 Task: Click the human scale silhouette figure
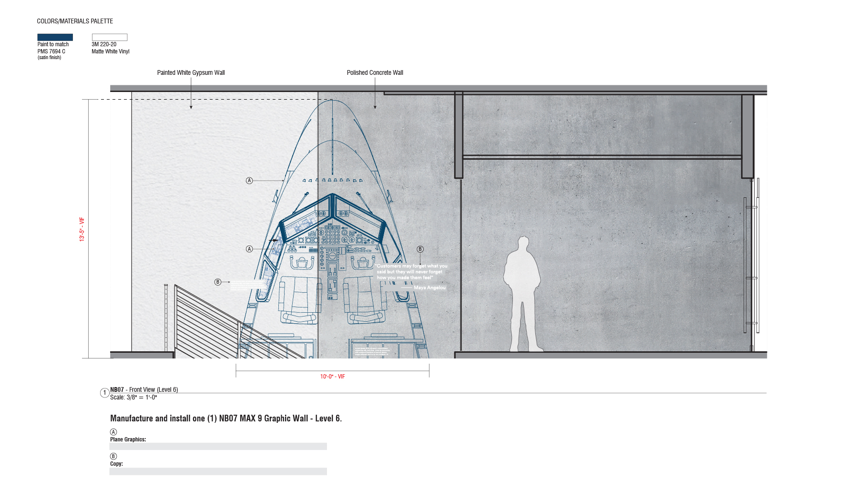[x=523, y=296]
